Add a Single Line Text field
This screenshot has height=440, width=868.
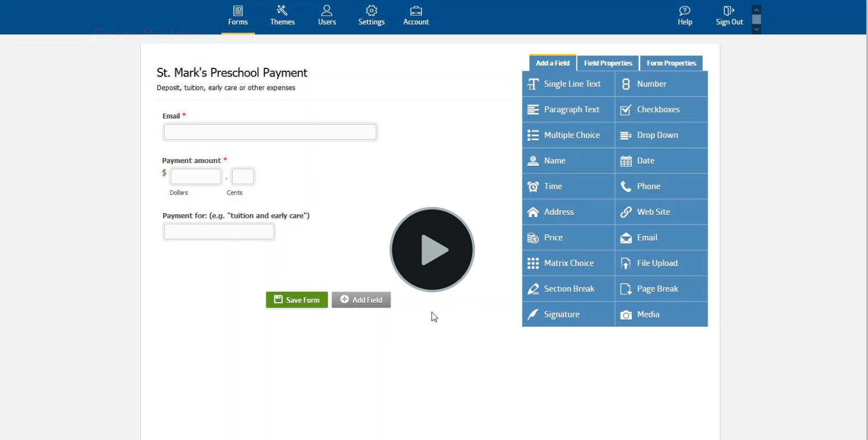click(569, 84)
